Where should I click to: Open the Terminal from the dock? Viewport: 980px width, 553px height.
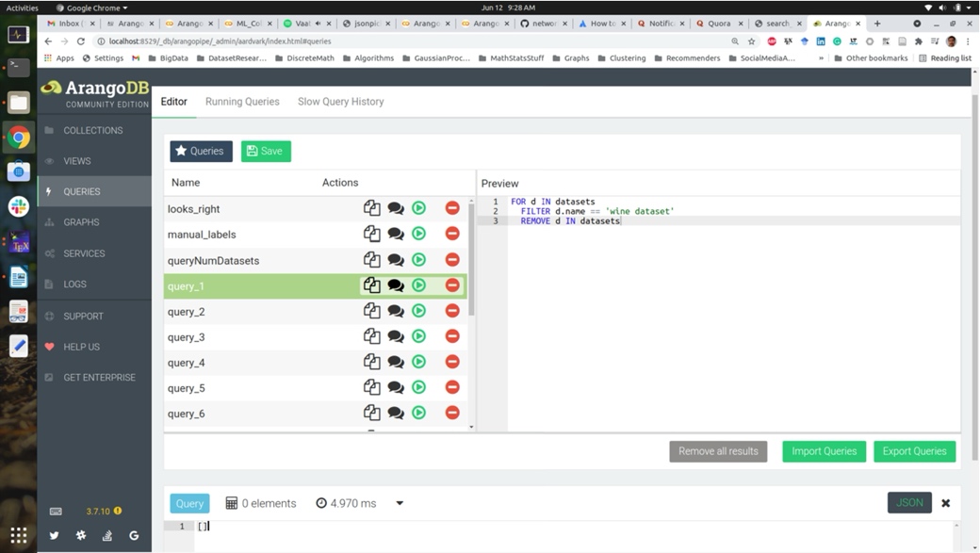coord(18,67)
